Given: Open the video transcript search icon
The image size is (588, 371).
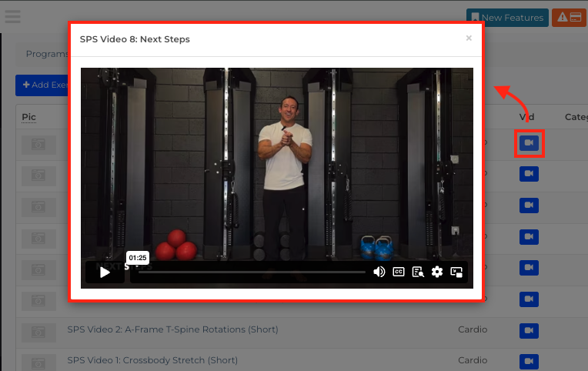Looking at the screenshot, I should (x=418, y=272).
